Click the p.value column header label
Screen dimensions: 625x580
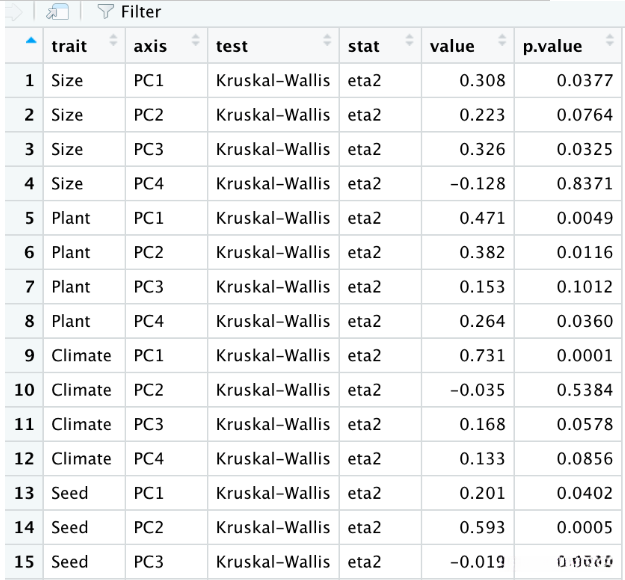click(553, 46)
